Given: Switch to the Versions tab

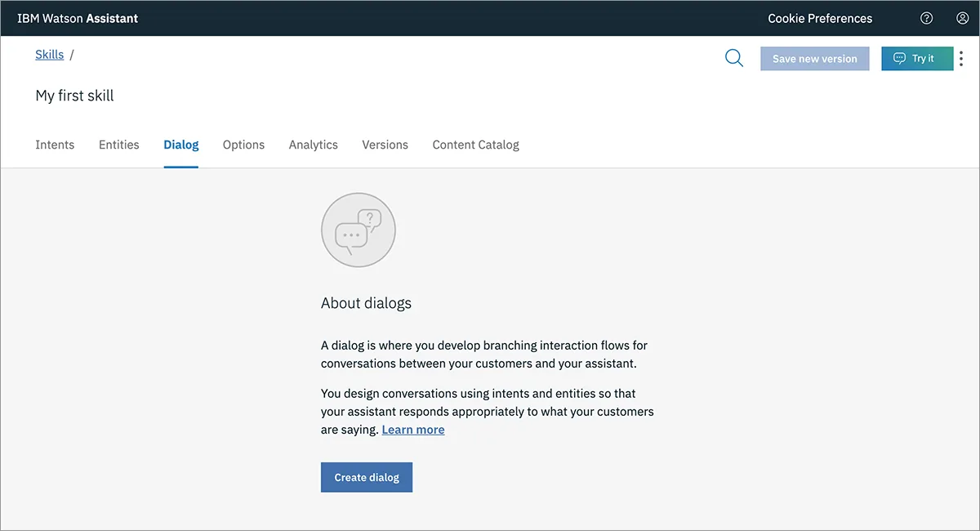Looking at the screenshot, I should point(385,145).
